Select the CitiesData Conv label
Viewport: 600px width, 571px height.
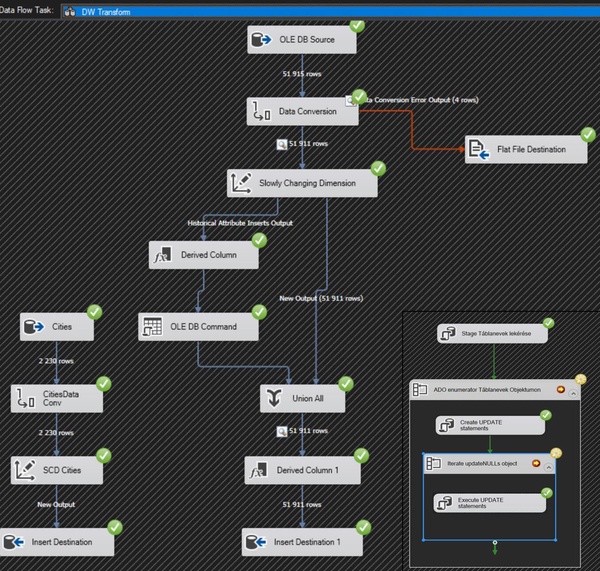click(61, 398)
